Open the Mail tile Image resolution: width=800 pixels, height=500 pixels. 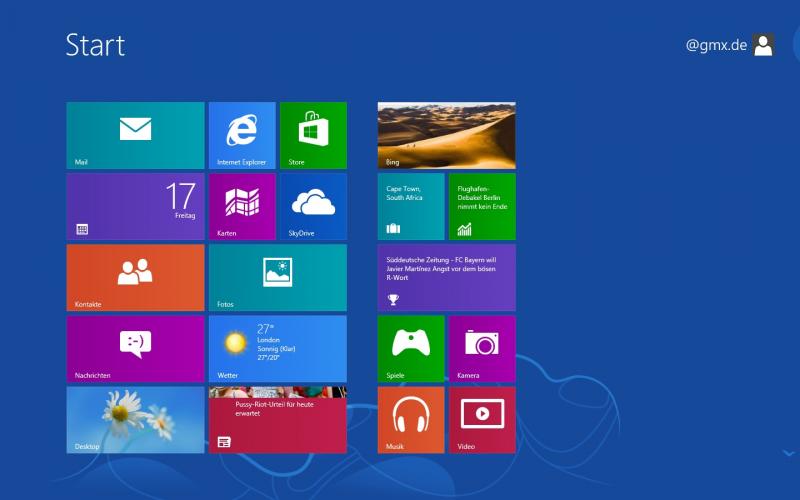click(x=135, y=135)
